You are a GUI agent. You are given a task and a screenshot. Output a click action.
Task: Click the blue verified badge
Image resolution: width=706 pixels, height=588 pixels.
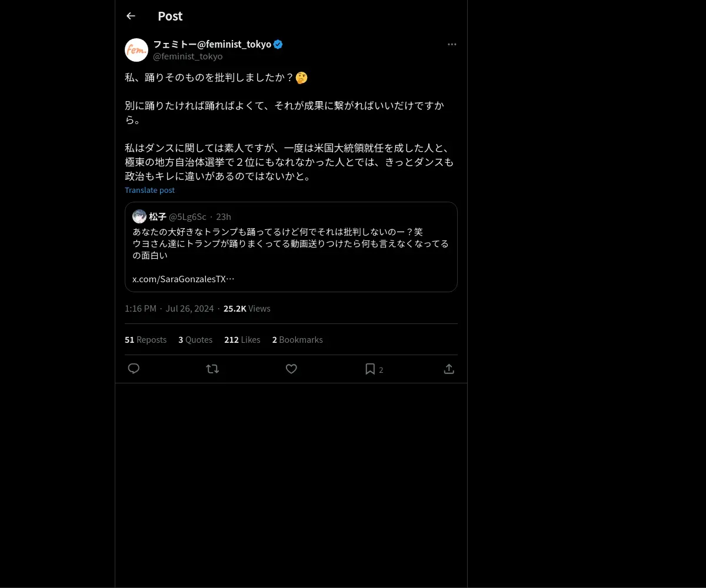coord(278,44)
